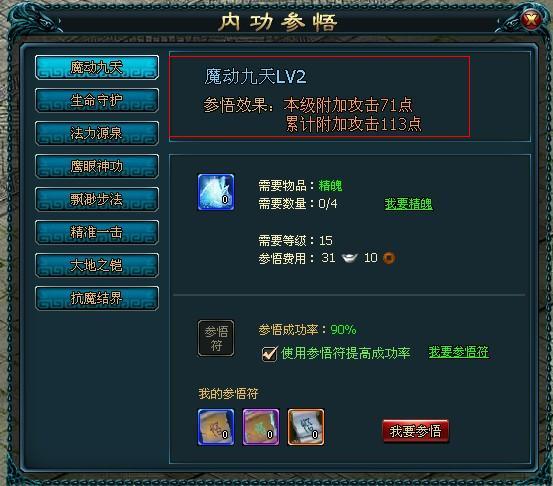
Task: Choose the 飘渺步法 skill tab
Action: pos(97,199)
